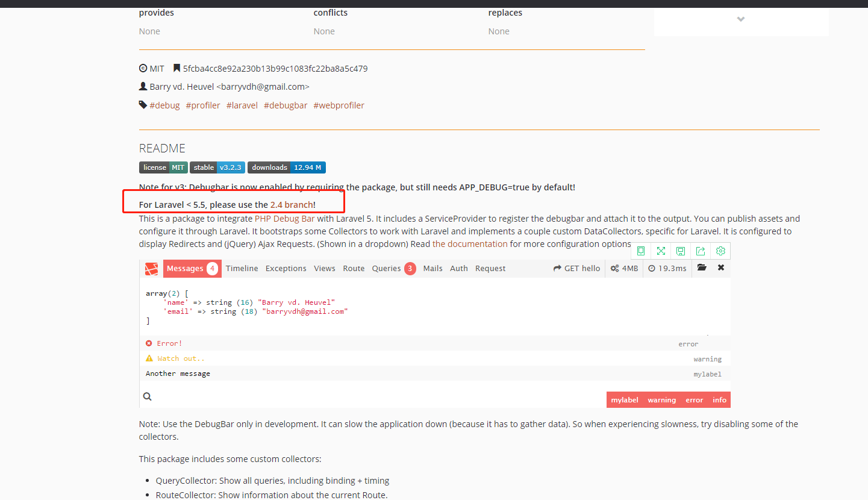Click the commit hash 5fcba4cc8e92a230b13b99c1083fc22ba8a5c479
Viewport: 868px width, 500px height.
point(275,69)
